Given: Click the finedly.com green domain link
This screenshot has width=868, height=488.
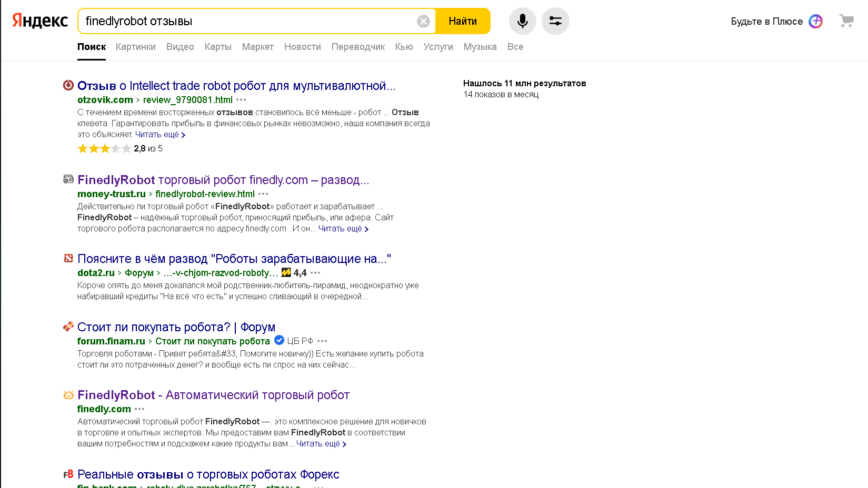Looking at the screenshot, I should coord(104,409).
